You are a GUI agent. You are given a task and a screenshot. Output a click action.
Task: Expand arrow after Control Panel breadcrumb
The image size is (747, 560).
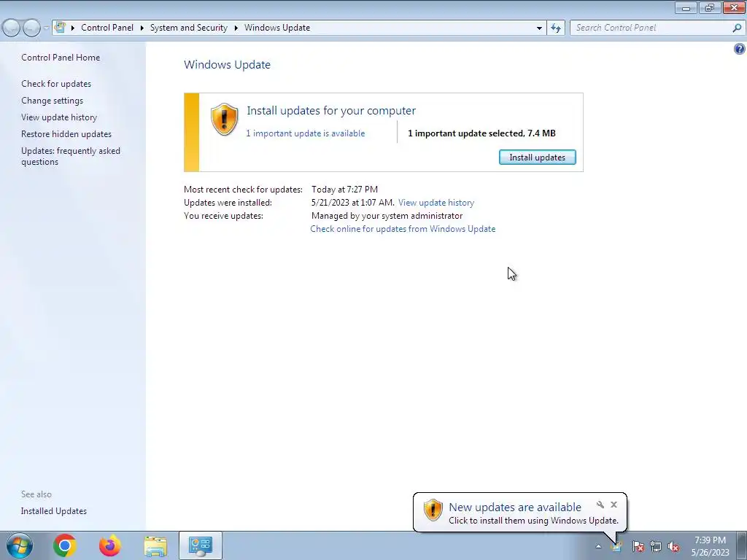point(142,28)
